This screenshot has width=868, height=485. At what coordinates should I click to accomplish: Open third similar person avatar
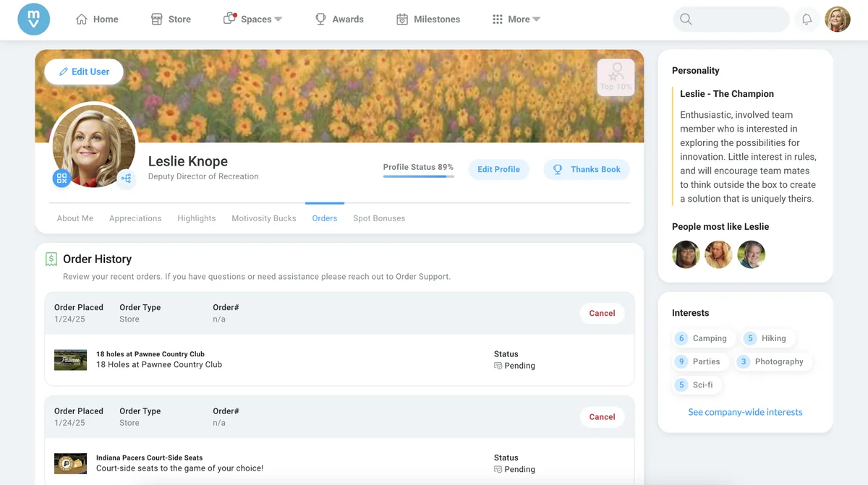[752, 254]
